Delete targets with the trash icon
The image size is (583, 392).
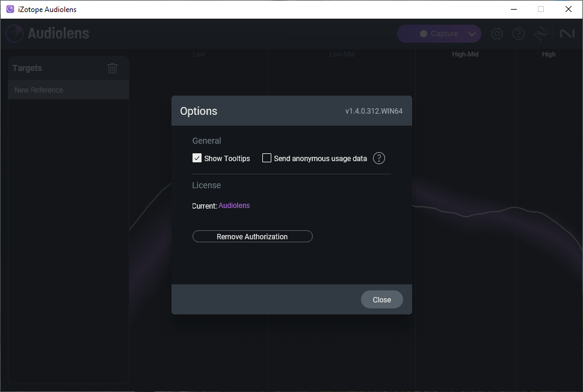pos(113,68)
